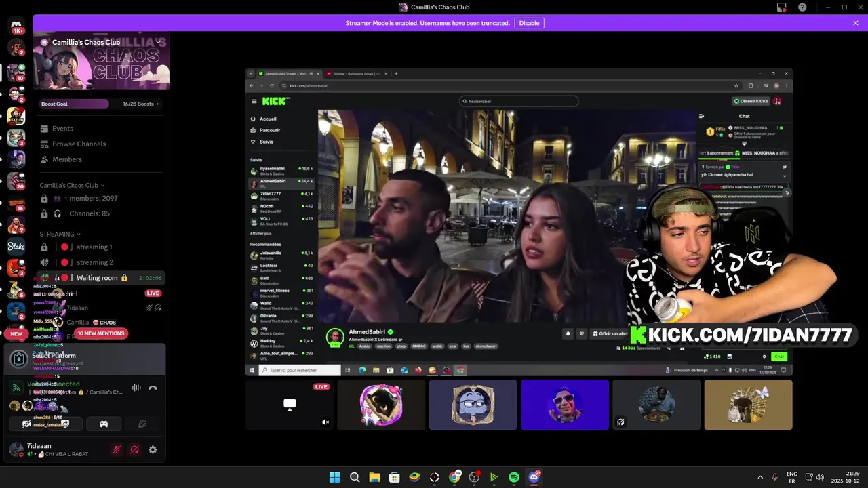Jump to 10 NEW MENTIONS
868x488 pixels.
(101, 333)
